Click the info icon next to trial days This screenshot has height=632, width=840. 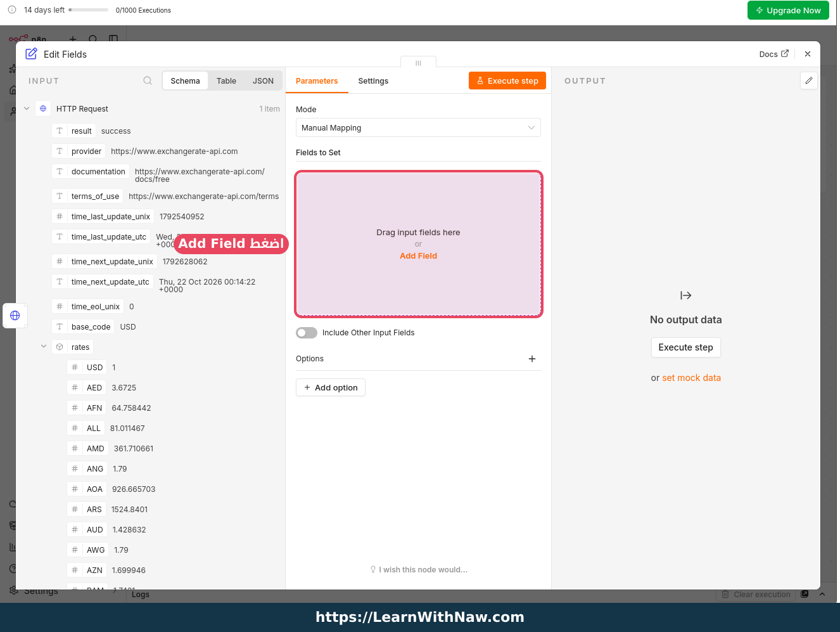12,10
